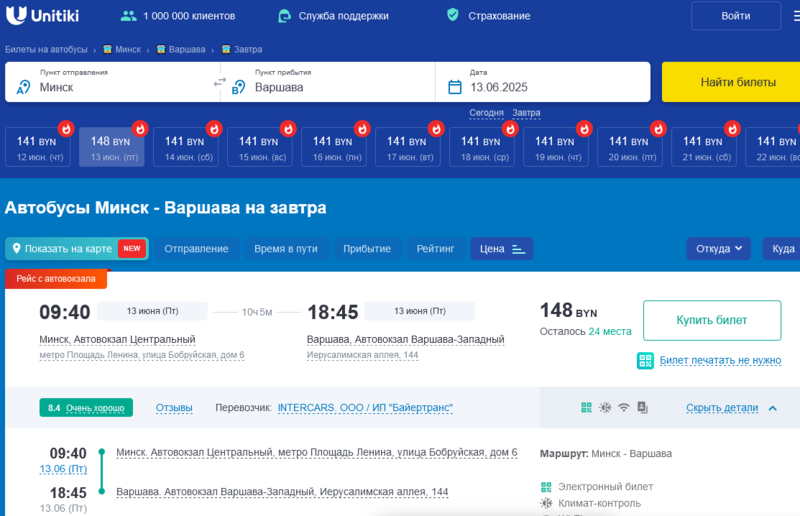The height and width of the screenshot is (516, 800).
Task: Click the support service headset icon
Action: [285, 16]
